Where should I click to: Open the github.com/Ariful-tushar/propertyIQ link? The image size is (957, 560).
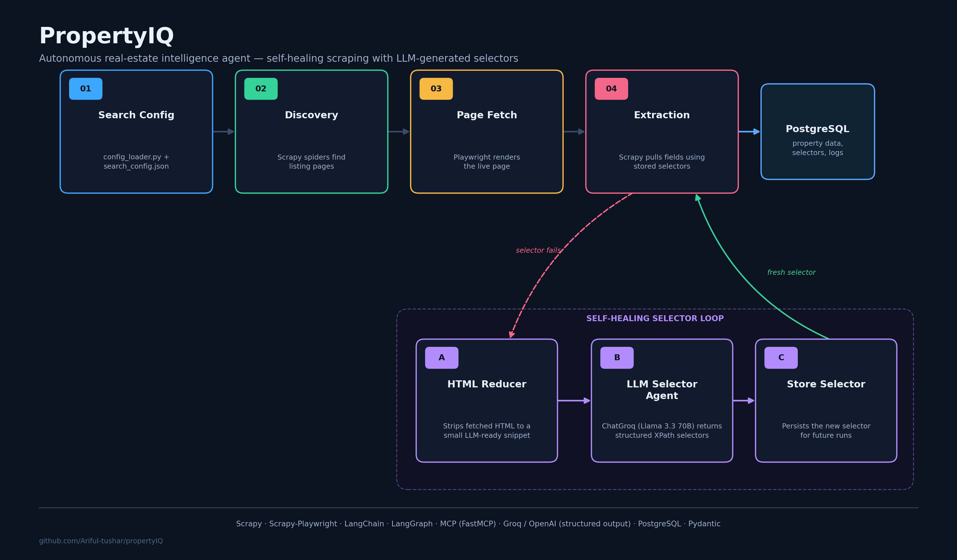pos(101,541)
